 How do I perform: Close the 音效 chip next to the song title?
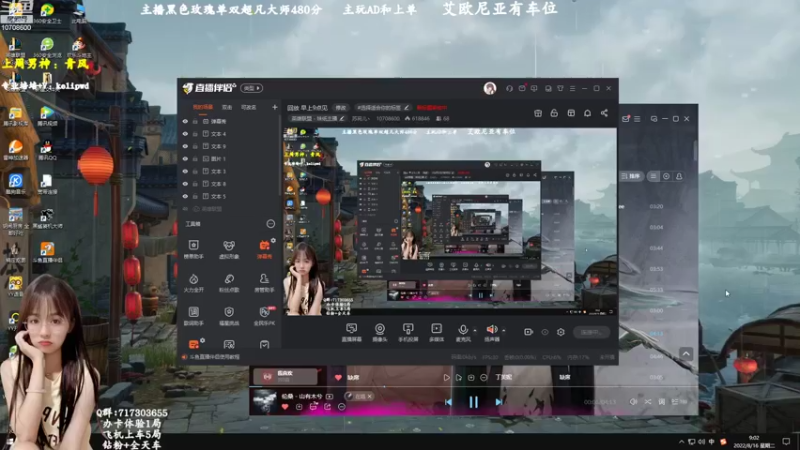click(x=370, y=396)
